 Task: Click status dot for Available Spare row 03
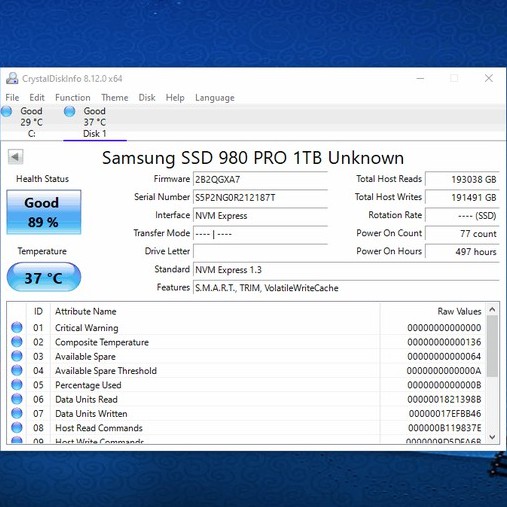pos(17,356)
